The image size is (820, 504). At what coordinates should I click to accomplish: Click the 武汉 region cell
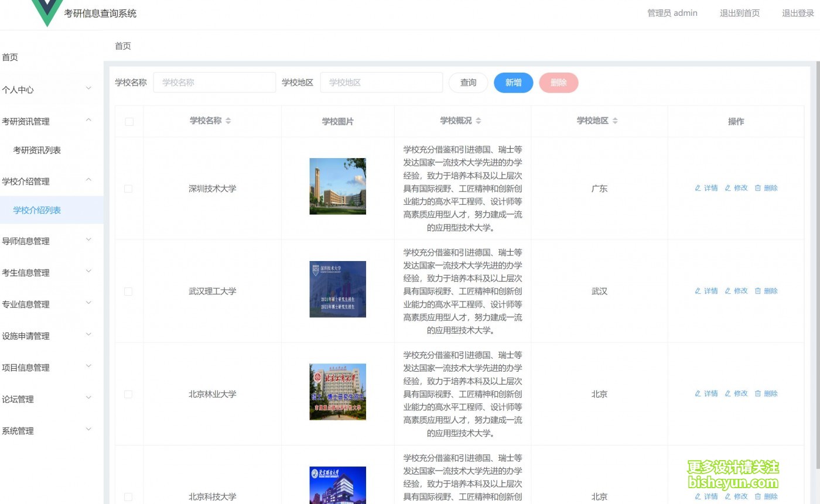click(600, 291)
